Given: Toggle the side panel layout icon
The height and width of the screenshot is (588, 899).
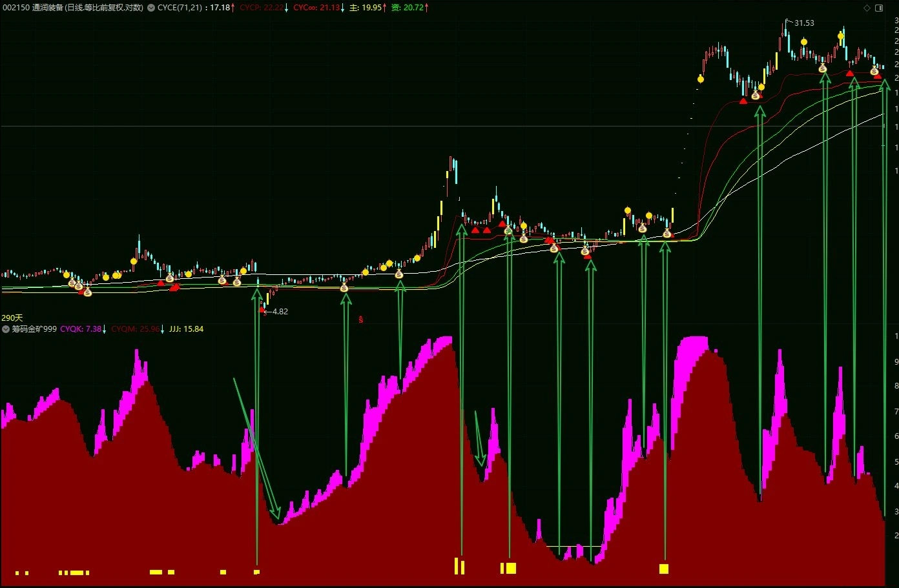Looking at the screenshot, I should coord(879,8).
